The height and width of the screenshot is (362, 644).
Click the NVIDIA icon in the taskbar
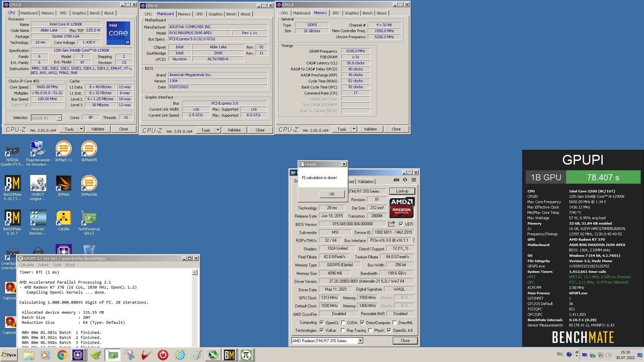96,355
